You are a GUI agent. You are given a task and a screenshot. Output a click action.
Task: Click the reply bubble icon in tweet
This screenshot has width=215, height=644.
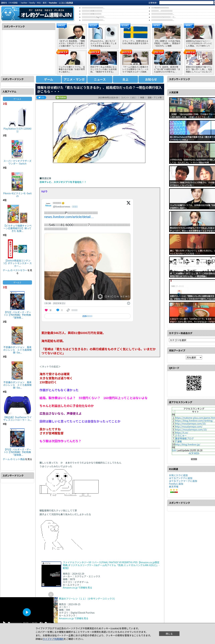pyautogui.click(x=58, y=310)
